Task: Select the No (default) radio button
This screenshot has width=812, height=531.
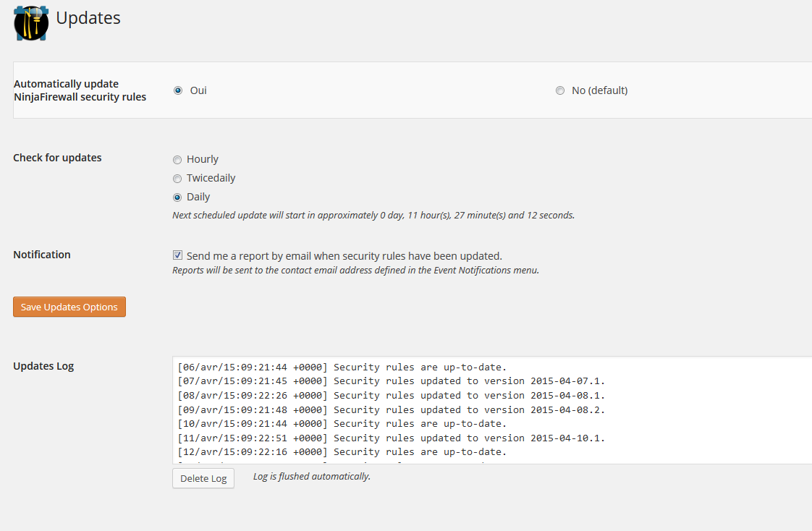Action: [x=560, y=90]
